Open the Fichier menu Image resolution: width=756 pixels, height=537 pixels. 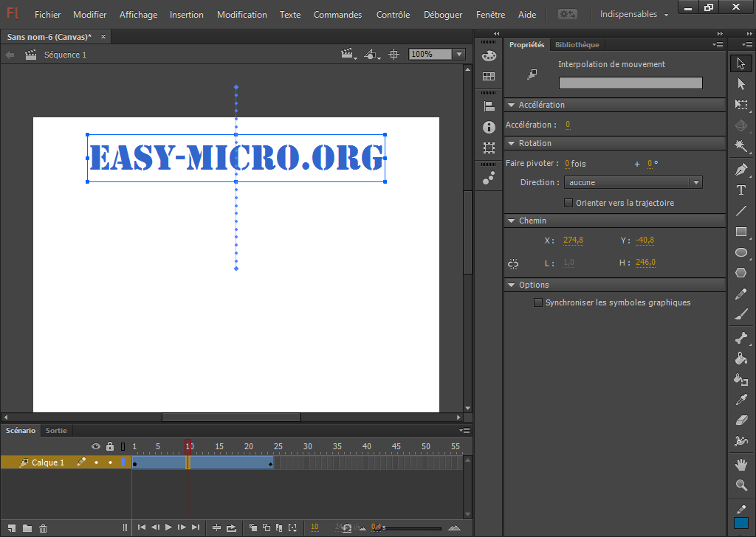48,15
